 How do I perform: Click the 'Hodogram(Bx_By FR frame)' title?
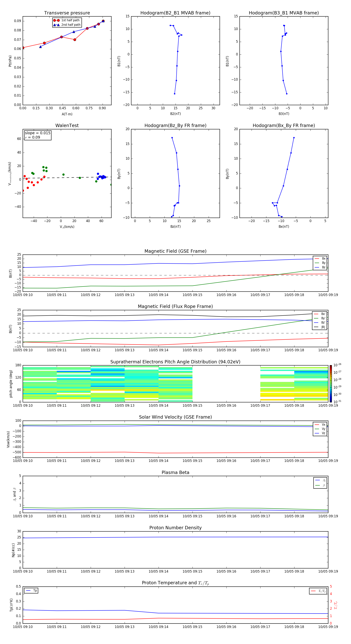284,125
